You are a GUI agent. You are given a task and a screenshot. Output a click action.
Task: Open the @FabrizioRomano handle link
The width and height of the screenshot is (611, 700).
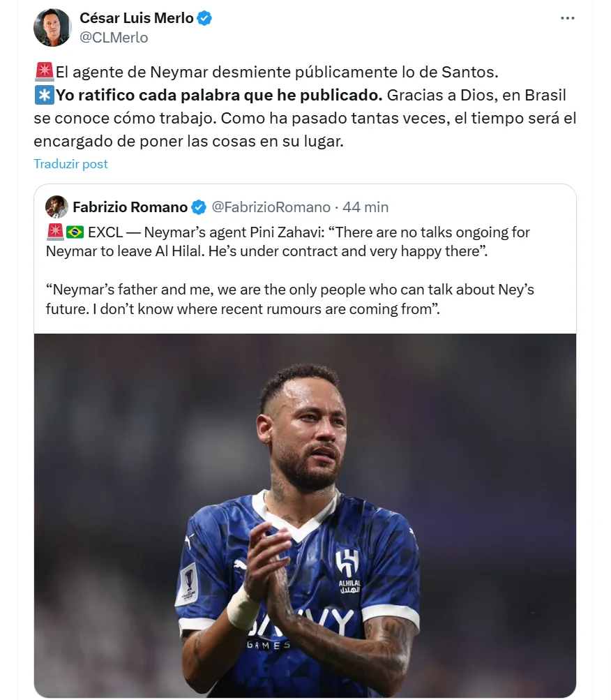click(271, 207)
